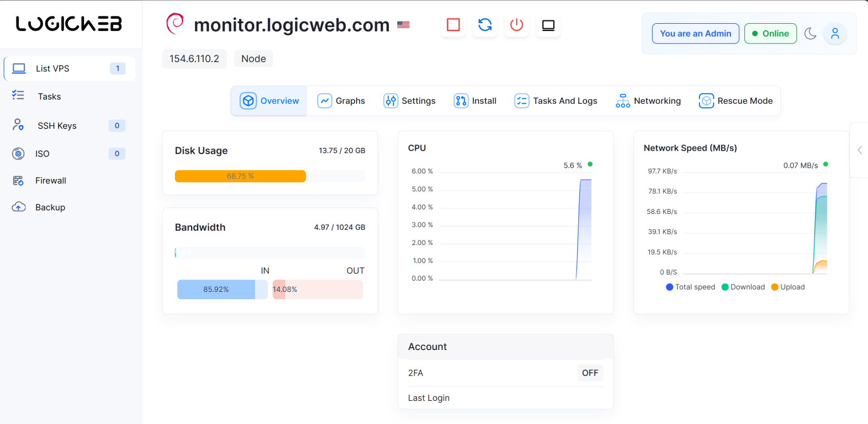Open the VNC console monitor icon
Image resolution: width=868 pixels, height=424 pixels.
548,24
